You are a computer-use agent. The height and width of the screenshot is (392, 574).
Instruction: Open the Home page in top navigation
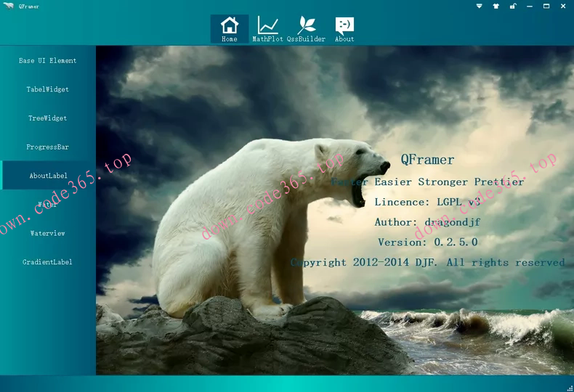[x=229, y=29]
